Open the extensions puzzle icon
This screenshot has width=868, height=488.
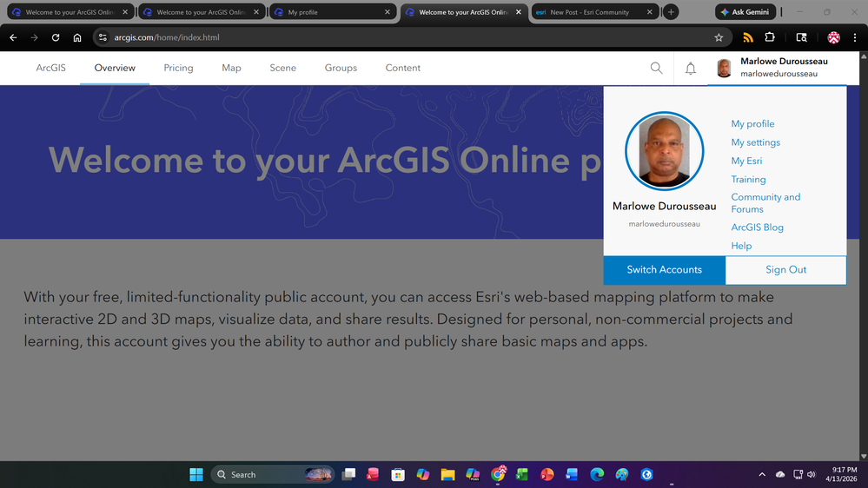tap(770, 37)
